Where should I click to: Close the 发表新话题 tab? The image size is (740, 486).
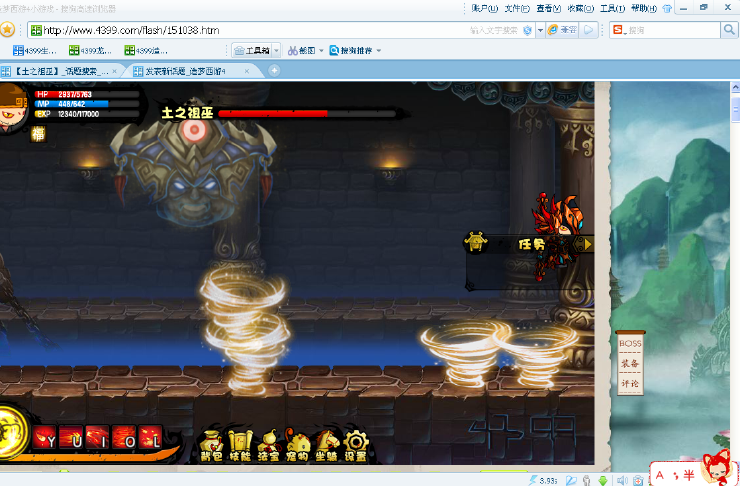coord(246,71)
